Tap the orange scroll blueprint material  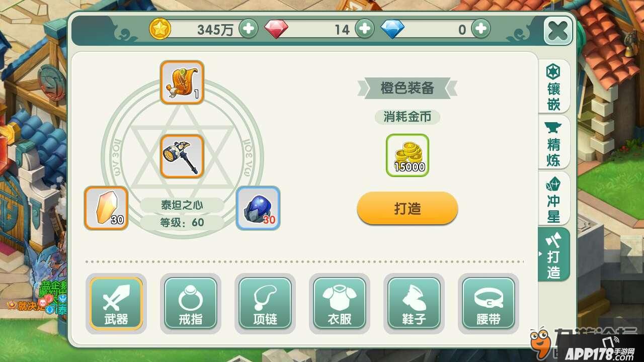coord(182,82)
